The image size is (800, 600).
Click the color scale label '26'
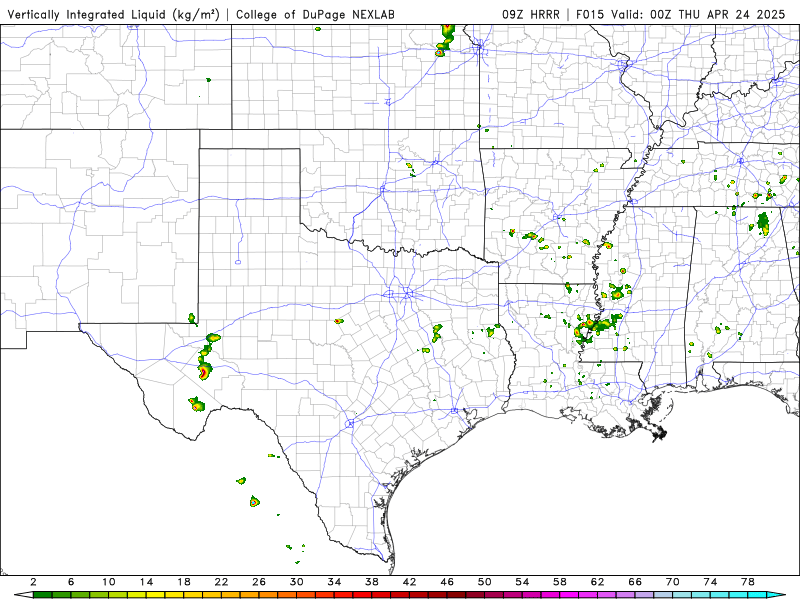pyautogui.click(x=259, y=582)
